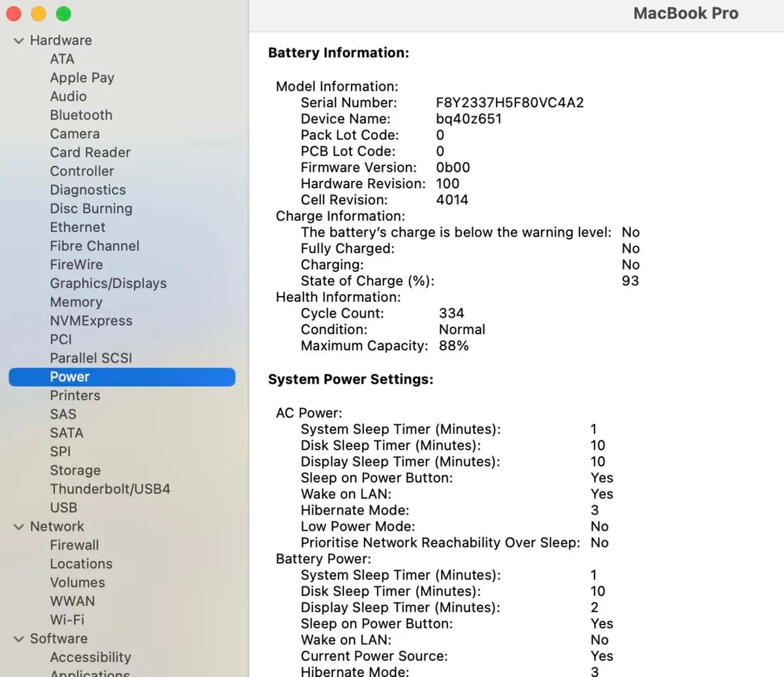The width and height of the screenshot is (784, 677).
Task: Click the Maximum Capacity value 88%
Action: pyautogui.click(x=453, y=346)
